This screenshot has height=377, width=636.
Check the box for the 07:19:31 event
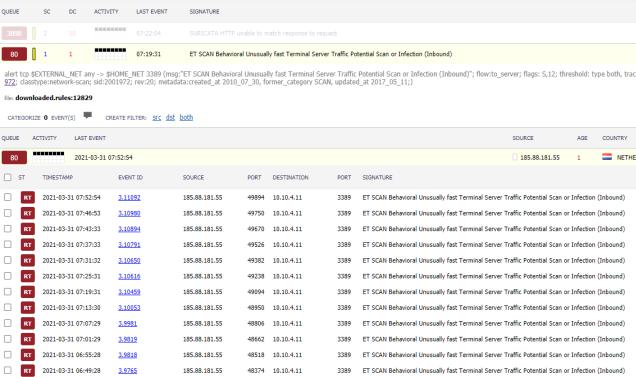point(8,291)
